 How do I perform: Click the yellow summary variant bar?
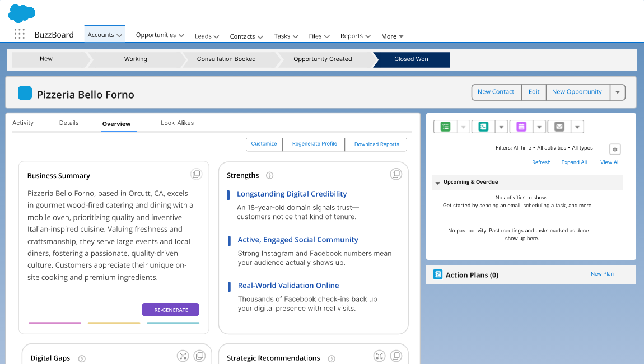[x=114, y=323]
